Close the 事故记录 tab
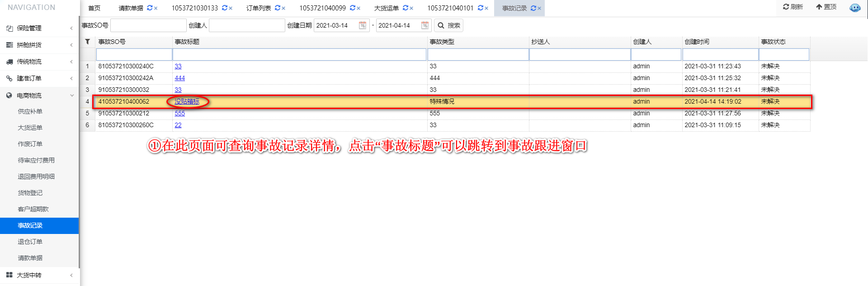868x286 pixels. coord(539,8)
